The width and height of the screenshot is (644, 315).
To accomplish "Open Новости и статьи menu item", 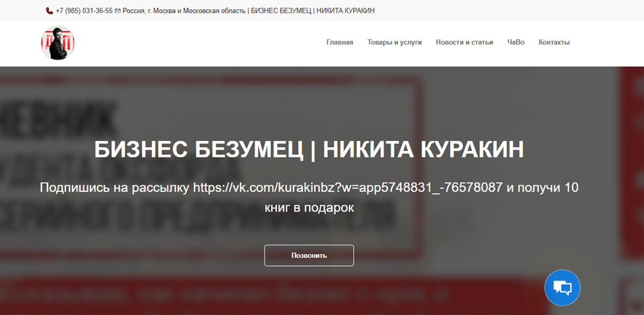I will coord(465,42).
